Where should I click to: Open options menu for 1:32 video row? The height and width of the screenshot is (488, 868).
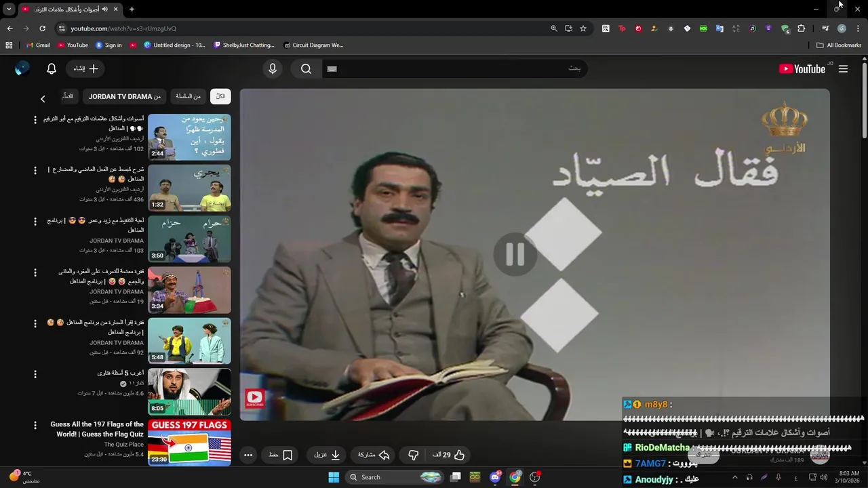[35, 171]
